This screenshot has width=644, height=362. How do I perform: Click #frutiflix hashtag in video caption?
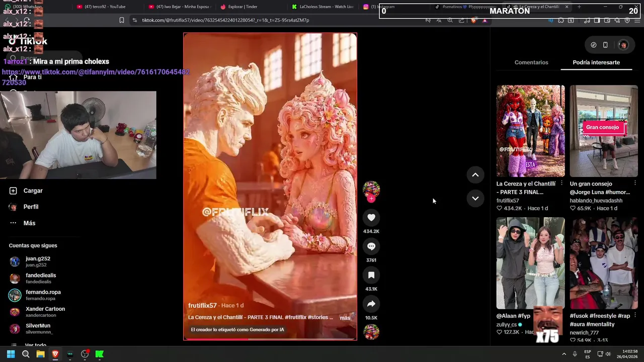[x=295, y=317]
